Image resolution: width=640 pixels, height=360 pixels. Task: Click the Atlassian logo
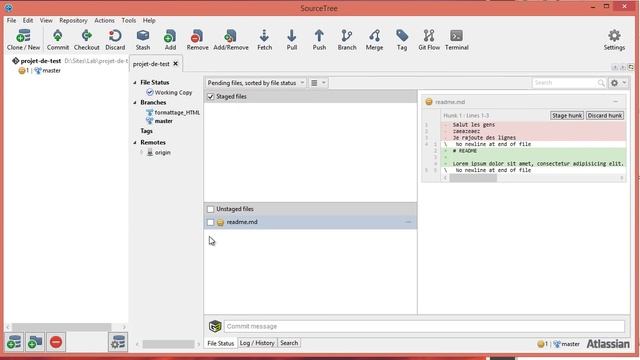[608, 344]
